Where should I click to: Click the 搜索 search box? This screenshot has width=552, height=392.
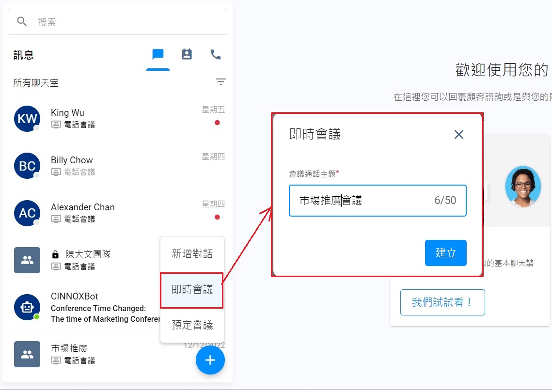(x=118, y=22)
